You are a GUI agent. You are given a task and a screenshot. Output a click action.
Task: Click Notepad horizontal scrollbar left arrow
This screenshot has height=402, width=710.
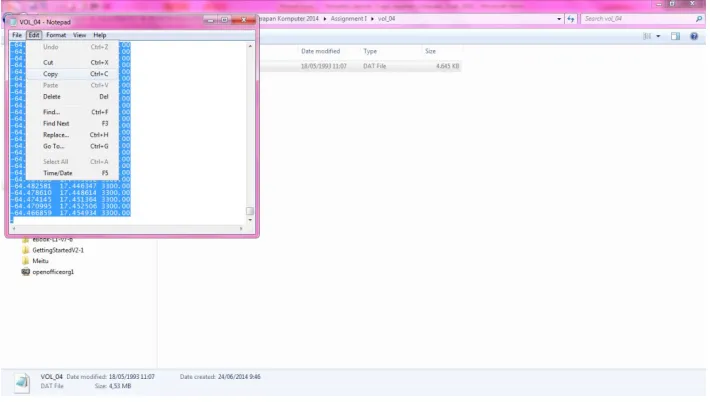tap(14, 229)
